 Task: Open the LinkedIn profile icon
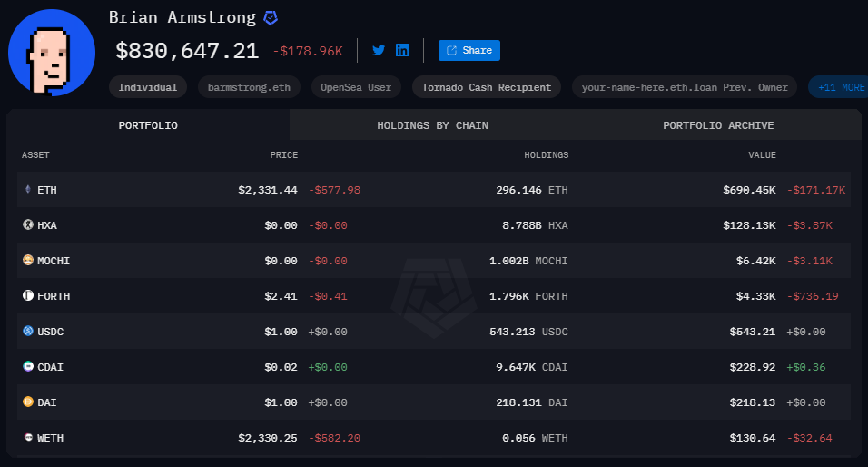tap(402, 51)
